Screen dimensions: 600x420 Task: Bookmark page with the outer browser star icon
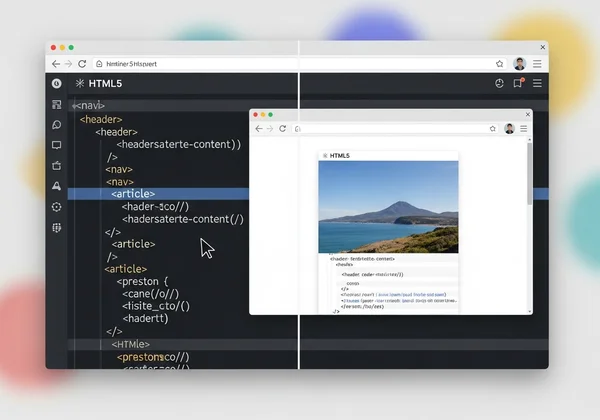point(499,64)
